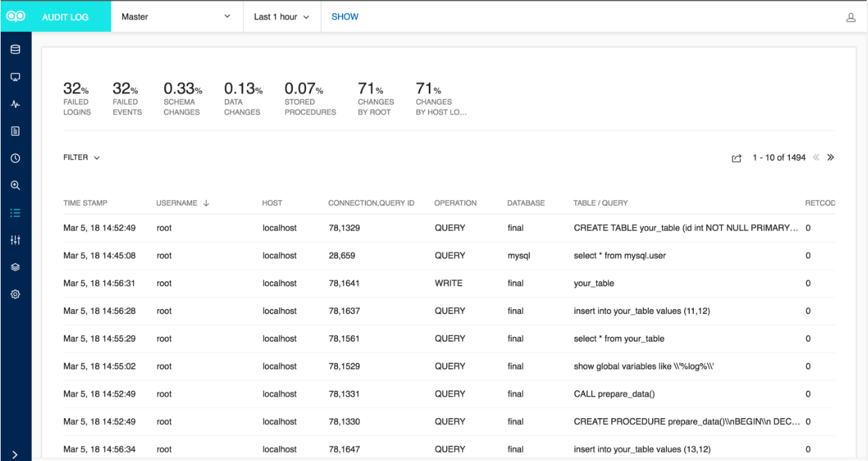This screenshot has width=868, height=461.
Task: Click the export share icon beside pagination
Action: point(737,158)
